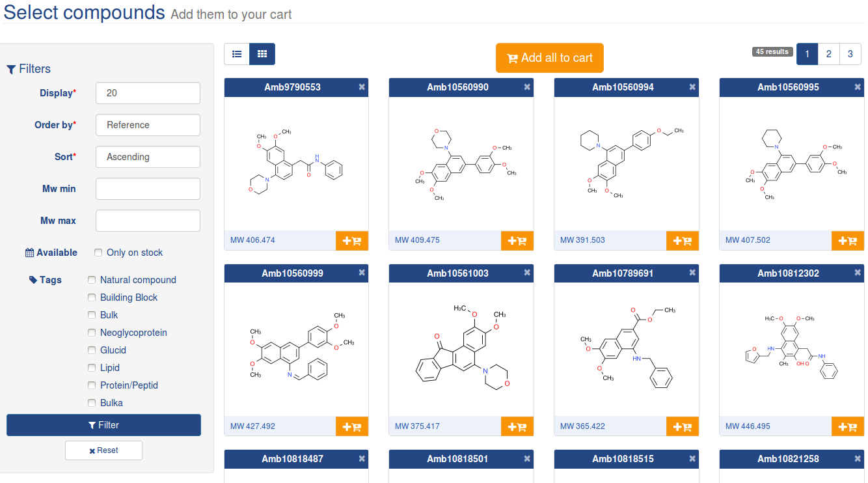
Task: Dismiss the Amb10812302 compound card
Action: coord(858,273)
